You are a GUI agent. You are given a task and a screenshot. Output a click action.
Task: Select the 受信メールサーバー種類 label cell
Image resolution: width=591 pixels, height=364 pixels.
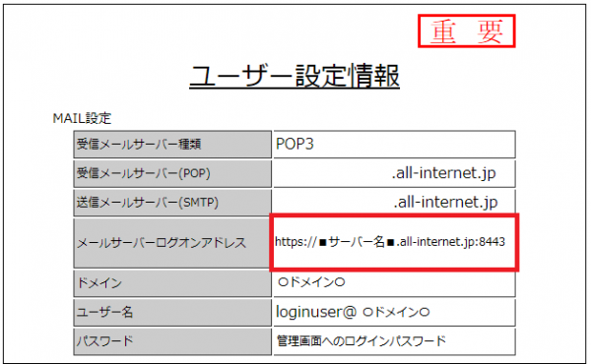(x=172, y=145)
